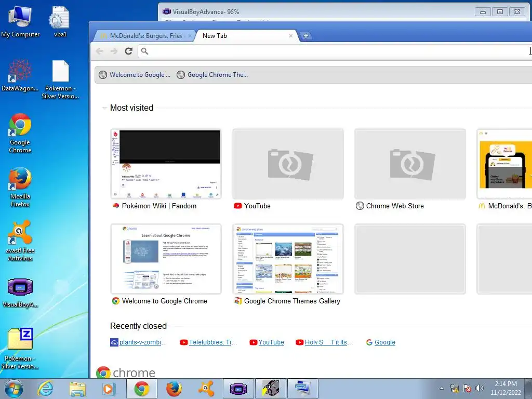Select the Pokemon Silver Version zip archive icon

(x=20, y=349)
